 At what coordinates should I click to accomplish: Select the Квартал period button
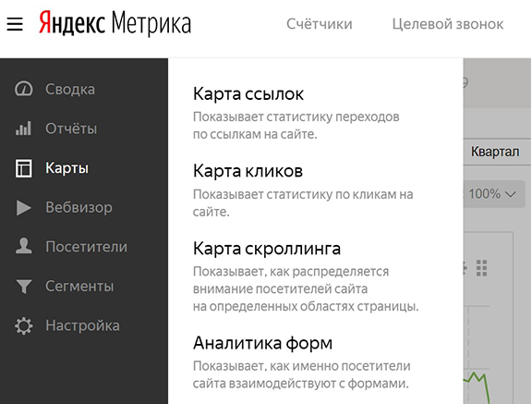click(495, 152)
